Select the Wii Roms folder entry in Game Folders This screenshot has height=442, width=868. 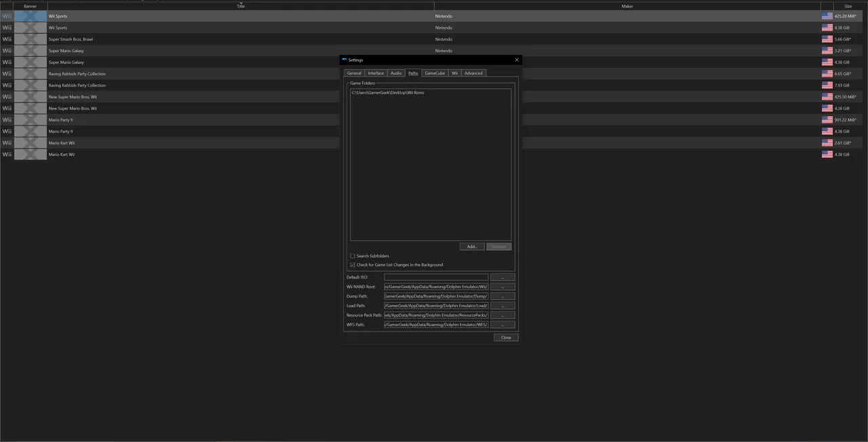[x=388, y=93]
